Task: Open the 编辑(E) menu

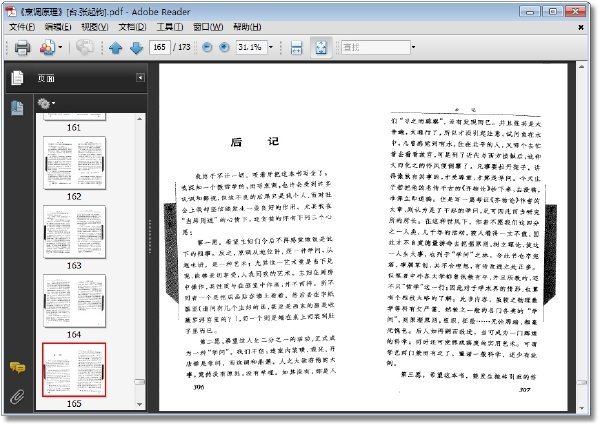Action: click(x=58, y=27)
